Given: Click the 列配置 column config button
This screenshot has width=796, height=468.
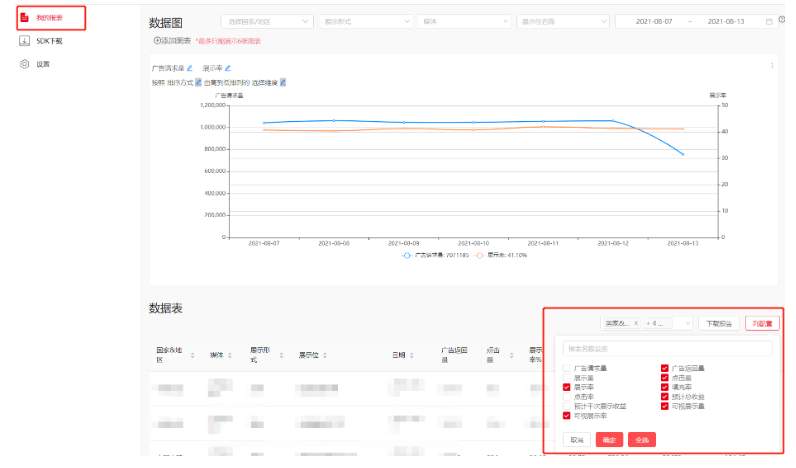Looking at the screenshot, I should click(x=762, y=323).
